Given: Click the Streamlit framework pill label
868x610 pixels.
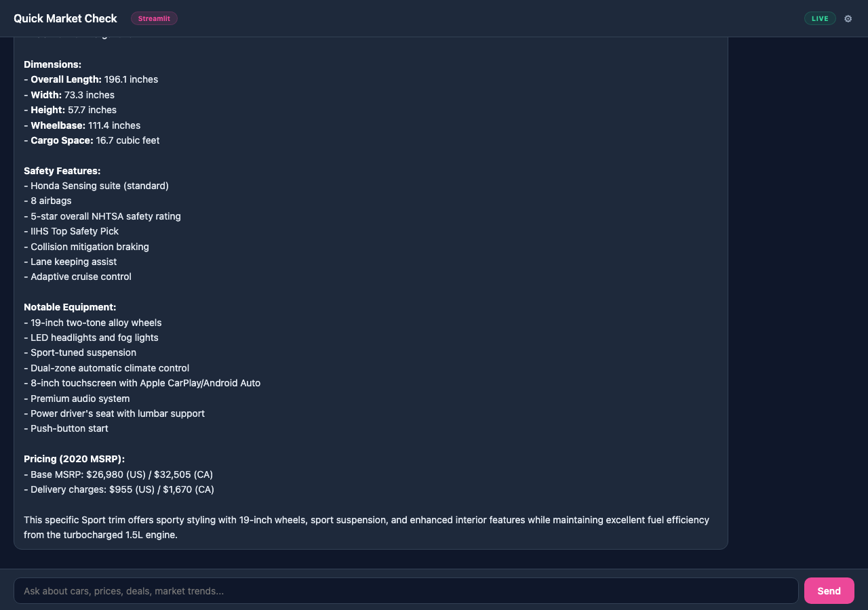Looking at the screenshot, I should (154, 18).
